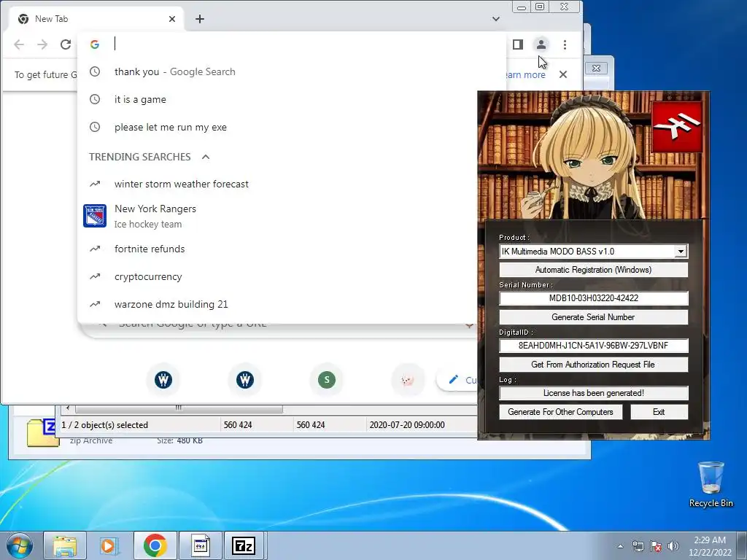Viewport: 747px width, 560px height.
Task: Click the 7-Zip scrollbar left arrow
Action: [68, 408]
